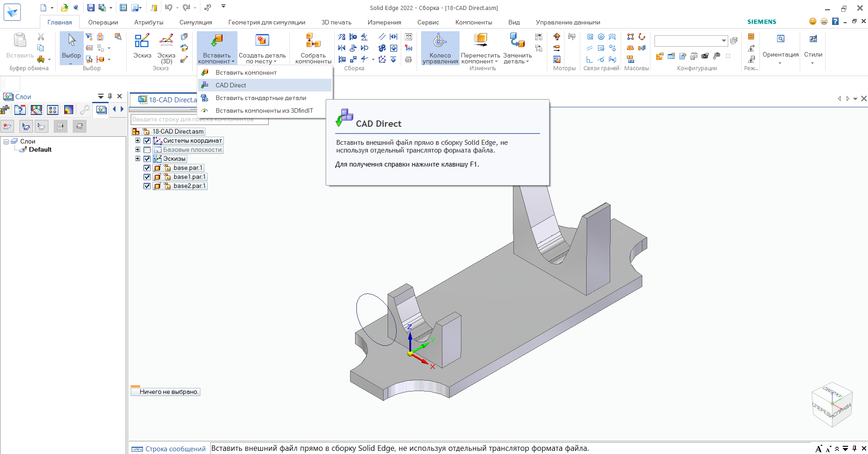Click the orange table grid icon in Реж... group
Screen dimensions: 868x454
coord(751,37)
